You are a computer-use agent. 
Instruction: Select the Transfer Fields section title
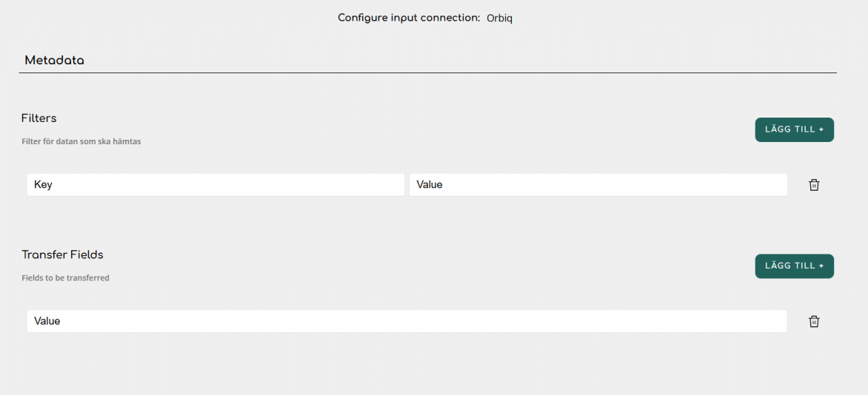click(62, 254)
